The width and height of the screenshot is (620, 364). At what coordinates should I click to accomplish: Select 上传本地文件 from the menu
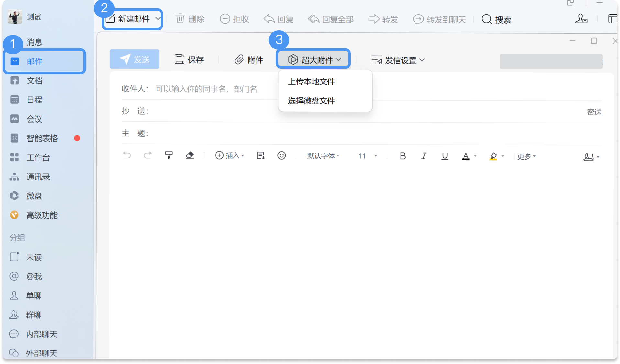[x=311, y=81]
